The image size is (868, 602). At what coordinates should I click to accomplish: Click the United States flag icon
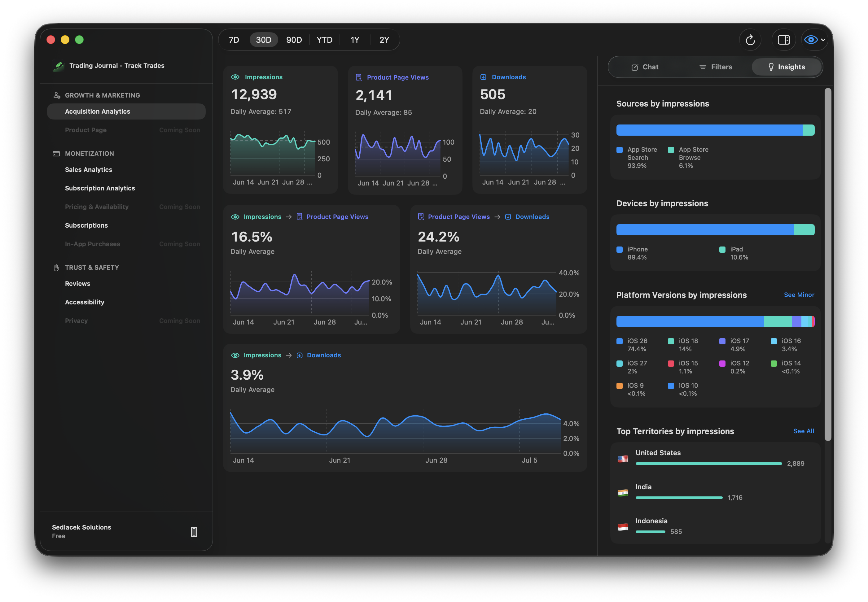click(x=623, y=459)
